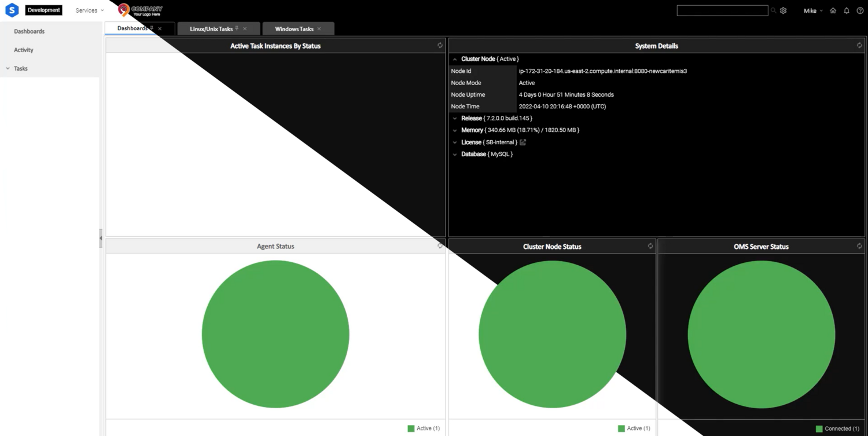The width and height of the screenshot is (868, 436).
Task: Click the OMS Server Status panel title
Action: [761, 247]
